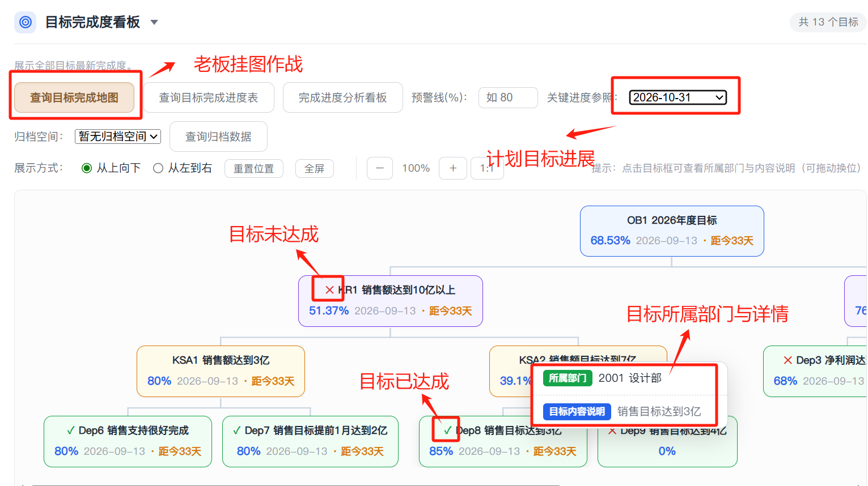The height and width of the screenshot is (486, 868).
Task: Focus the 预警线 percentage input field
Action: tap(508, 97)
